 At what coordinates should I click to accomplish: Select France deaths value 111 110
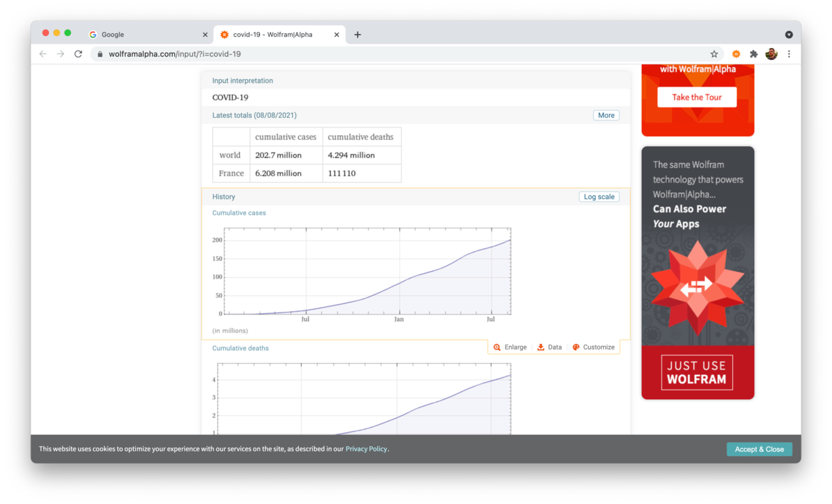pyautogui.click(x=361, y=173)
